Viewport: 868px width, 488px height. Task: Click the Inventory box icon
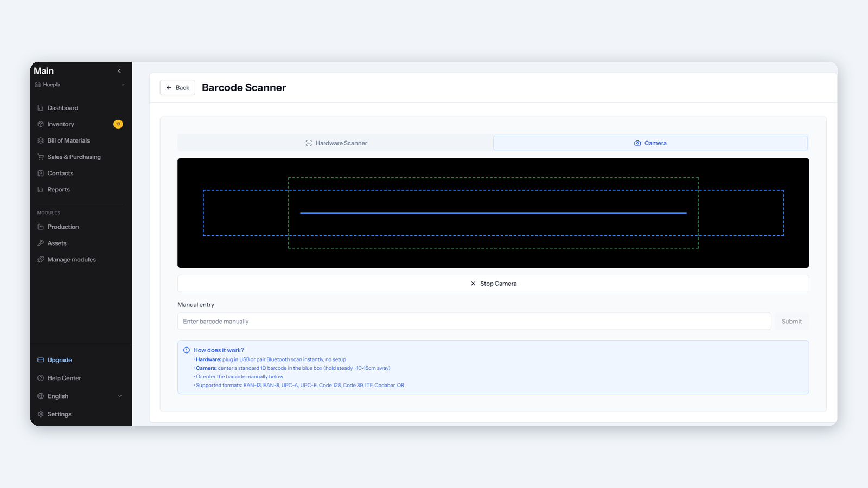pyautogui.click(x=41, y=124)
